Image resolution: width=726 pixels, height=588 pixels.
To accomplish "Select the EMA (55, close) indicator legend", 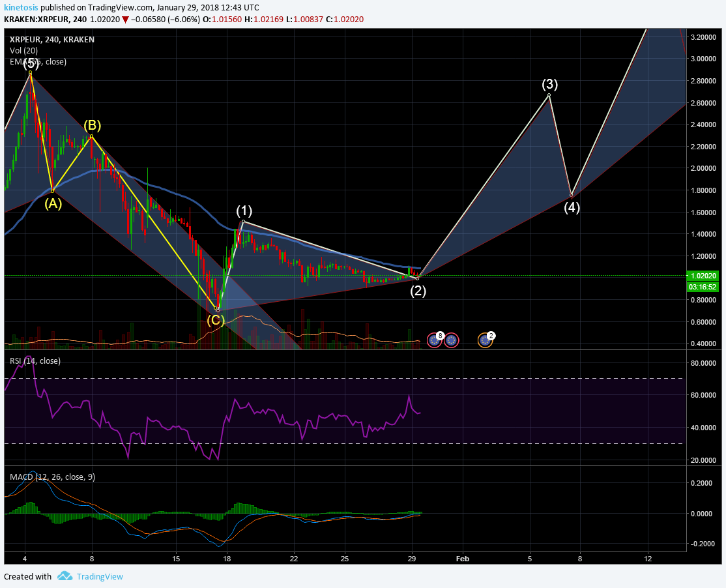I will (38, 61).
